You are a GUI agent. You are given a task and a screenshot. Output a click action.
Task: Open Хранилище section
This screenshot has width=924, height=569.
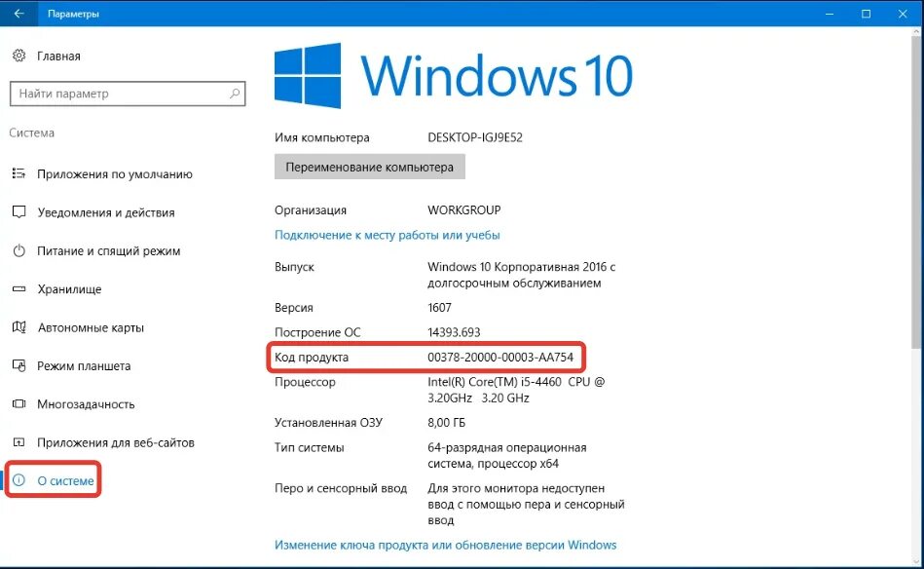click(69, 289)
